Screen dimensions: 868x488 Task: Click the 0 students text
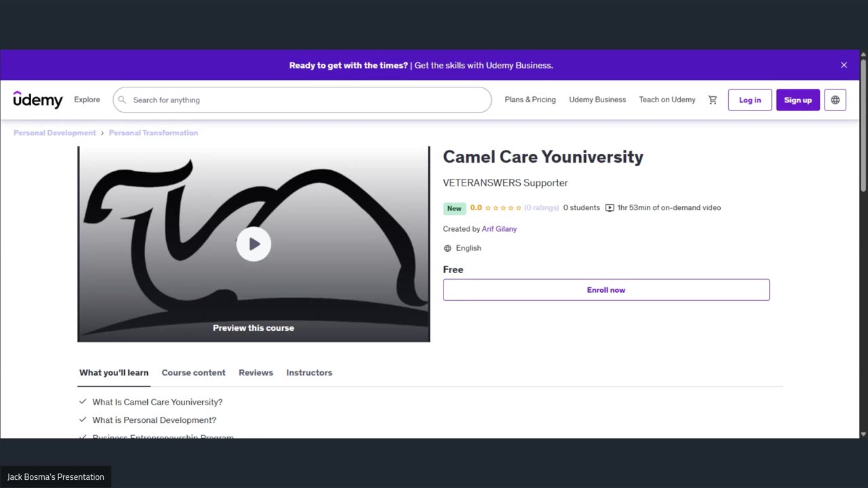(582, 208)
